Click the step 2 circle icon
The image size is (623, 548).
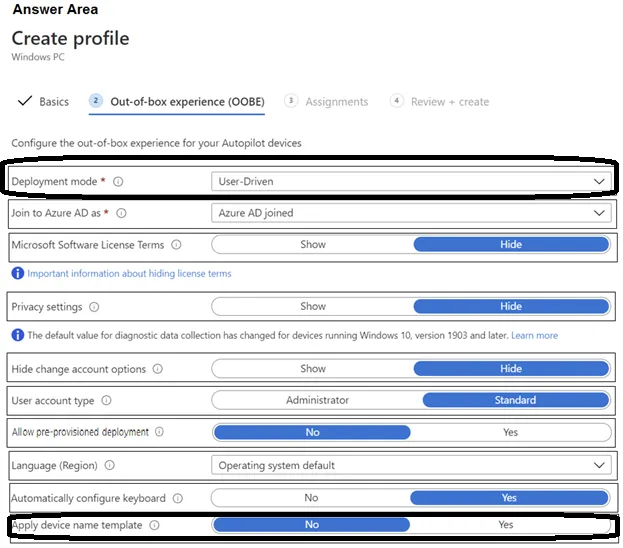tap(95, 101)
